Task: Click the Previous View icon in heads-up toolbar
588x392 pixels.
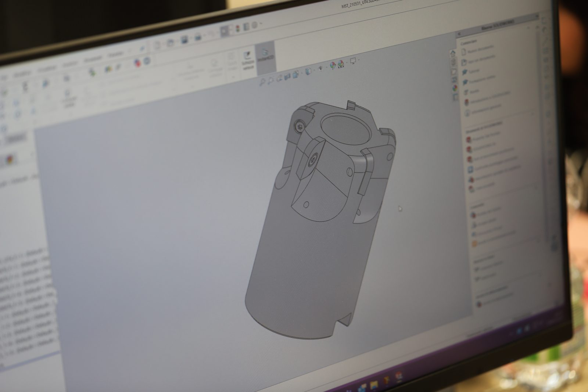Action: 279,78
